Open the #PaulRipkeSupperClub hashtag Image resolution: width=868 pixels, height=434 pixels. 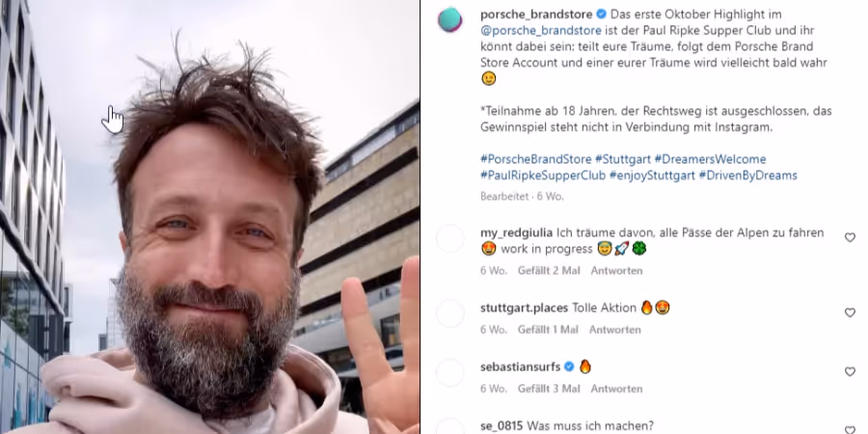click(543, 176)
